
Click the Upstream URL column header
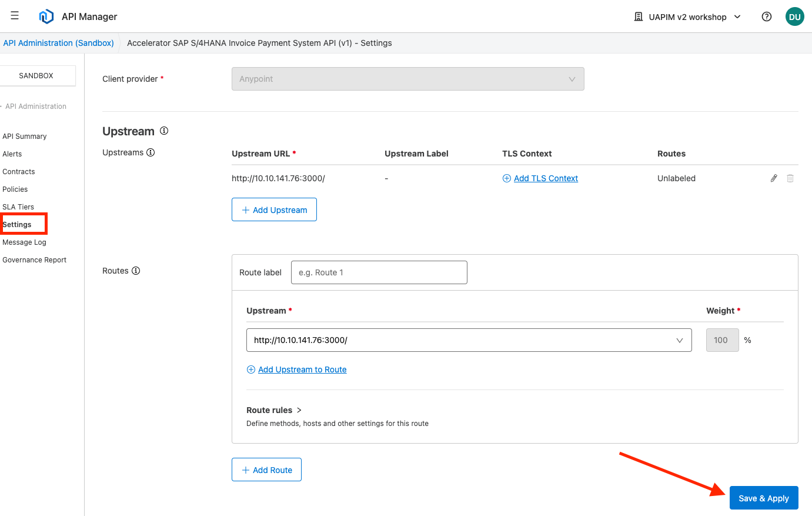tap(264, 154)
